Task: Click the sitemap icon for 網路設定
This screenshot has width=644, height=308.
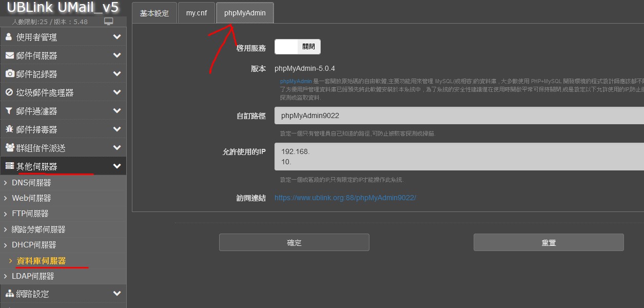Action: click(9, 294)
